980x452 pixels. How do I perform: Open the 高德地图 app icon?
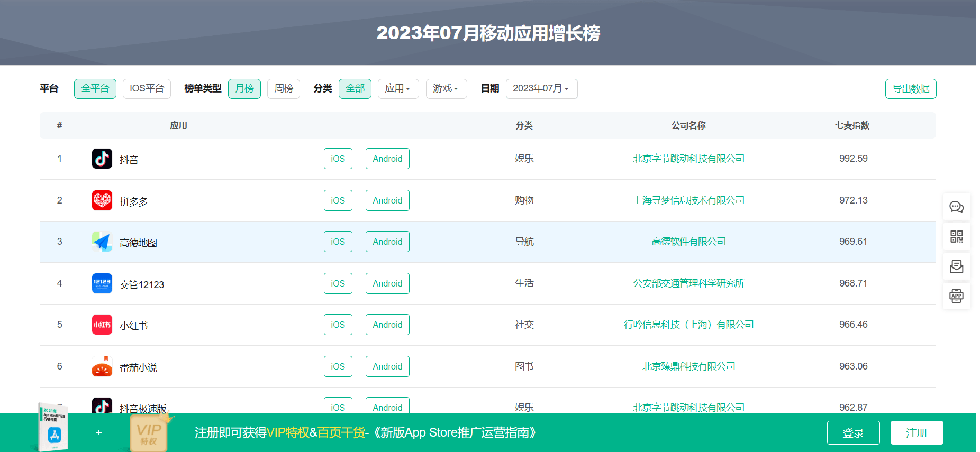click(102, 242)
